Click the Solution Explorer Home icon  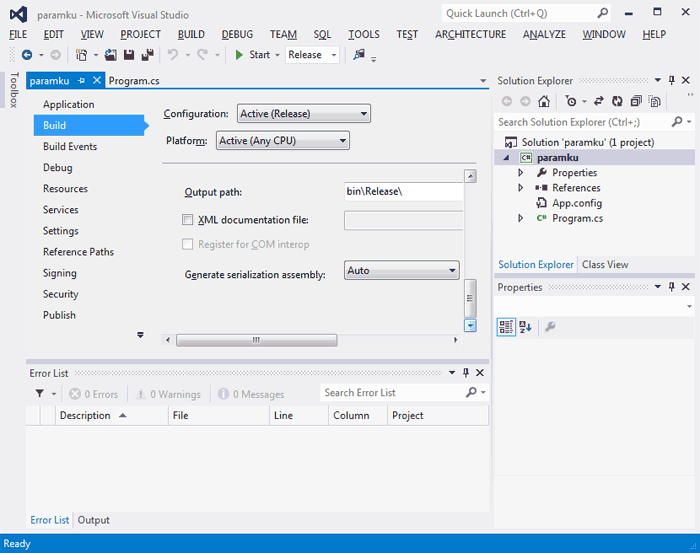click(x=544, y=101)
